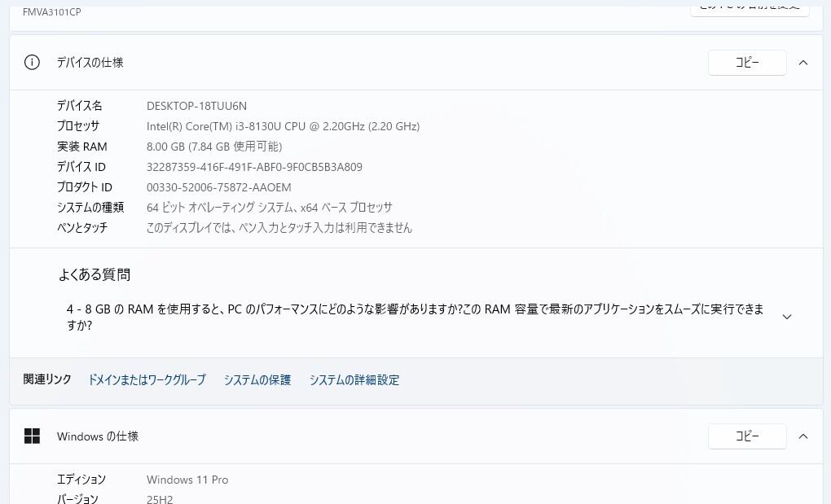
Task: Click the デバイスの仕様 heading
Action: pos(90,63)
